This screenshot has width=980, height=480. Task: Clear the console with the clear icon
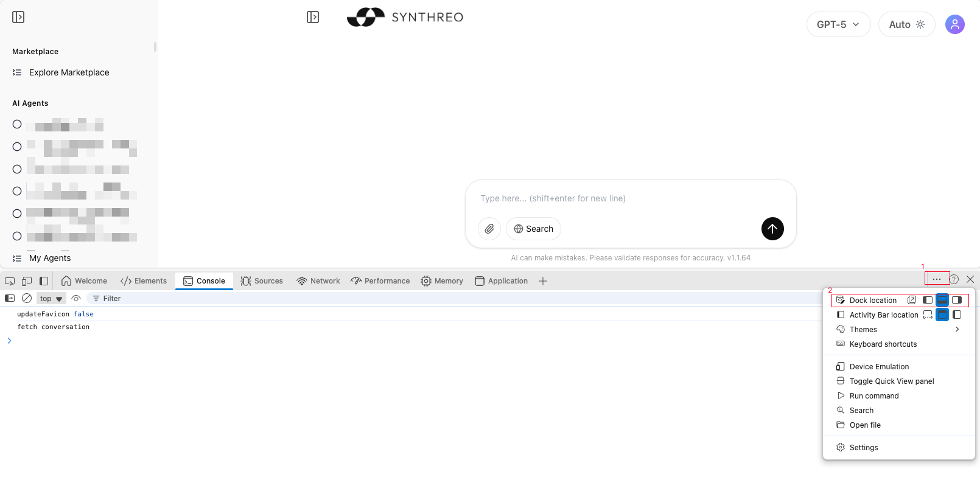coord(27,298)
